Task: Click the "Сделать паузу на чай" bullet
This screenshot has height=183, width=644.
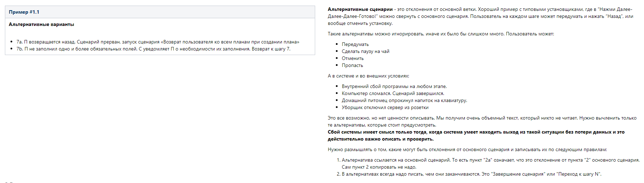Action: tap(365, 52)
